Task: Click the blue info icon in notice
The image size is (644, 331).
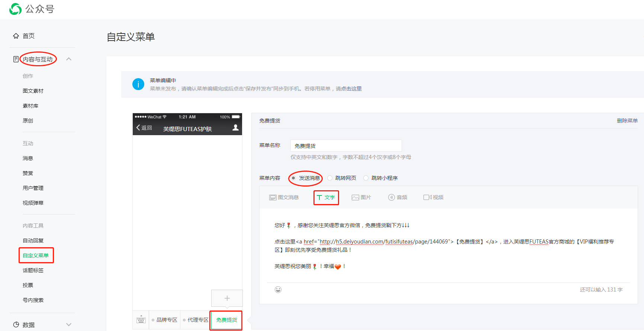Action: click(x=138, y=84)
